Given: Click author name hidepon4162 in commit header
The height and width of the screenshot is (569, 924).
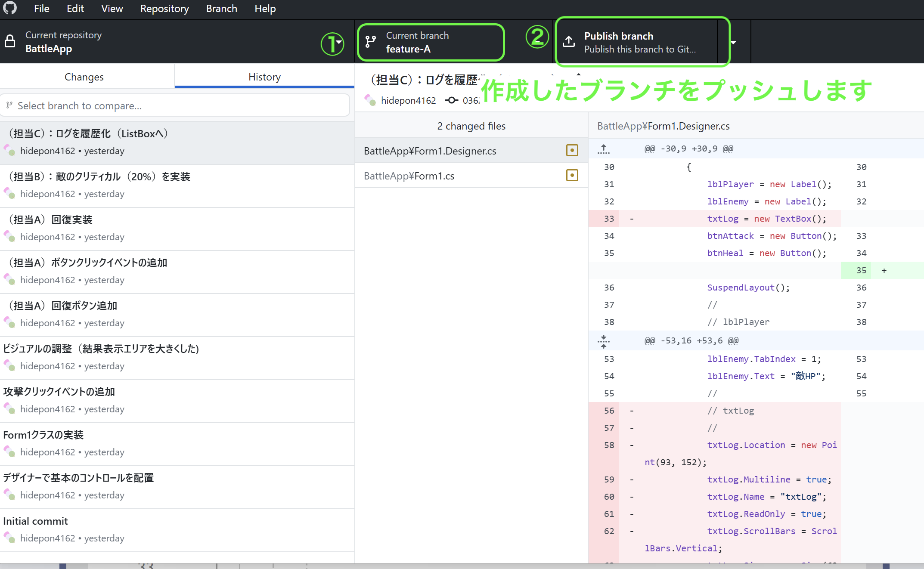Looking at the screenshot, I should tap(408, 100).
